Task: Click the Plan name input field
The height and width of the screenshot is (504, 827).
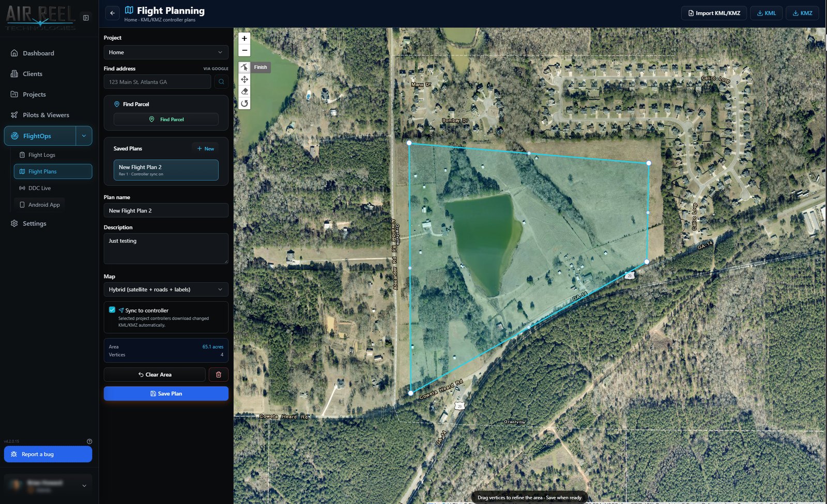Action: tap(166, 210)
